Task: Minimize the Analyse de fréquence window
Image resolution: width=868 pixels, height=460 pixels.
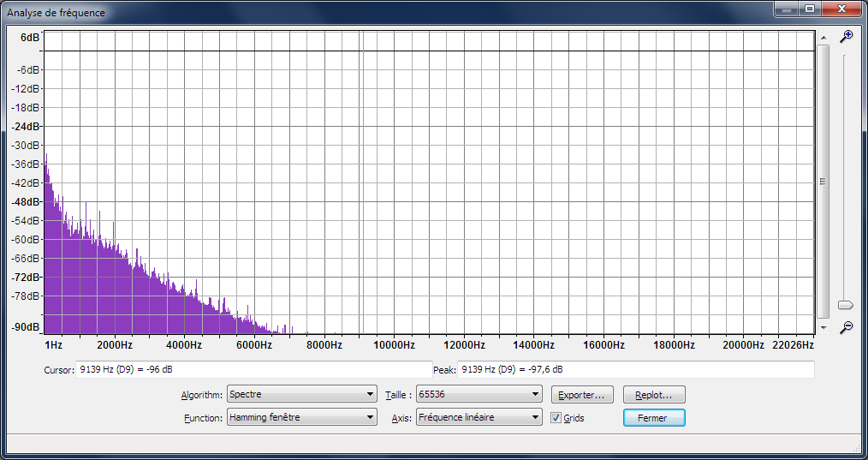Action: 786,9
